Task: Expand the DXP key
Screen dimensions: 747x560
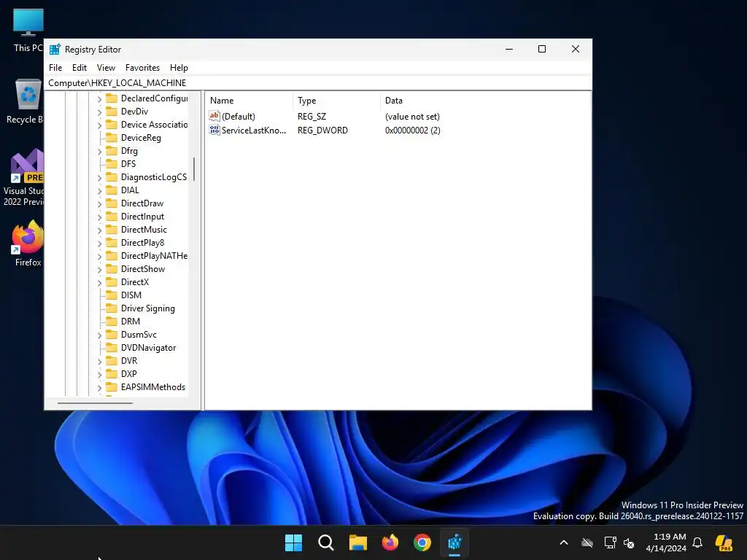Action: coord(99,375)
